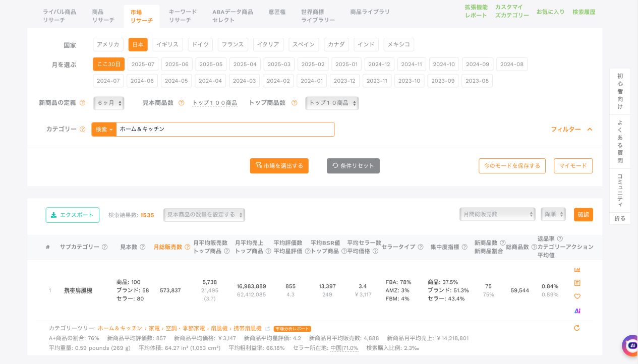This screenshot has height=364, width=638.
Task: Click the エクスポート button
Action: 73,215
